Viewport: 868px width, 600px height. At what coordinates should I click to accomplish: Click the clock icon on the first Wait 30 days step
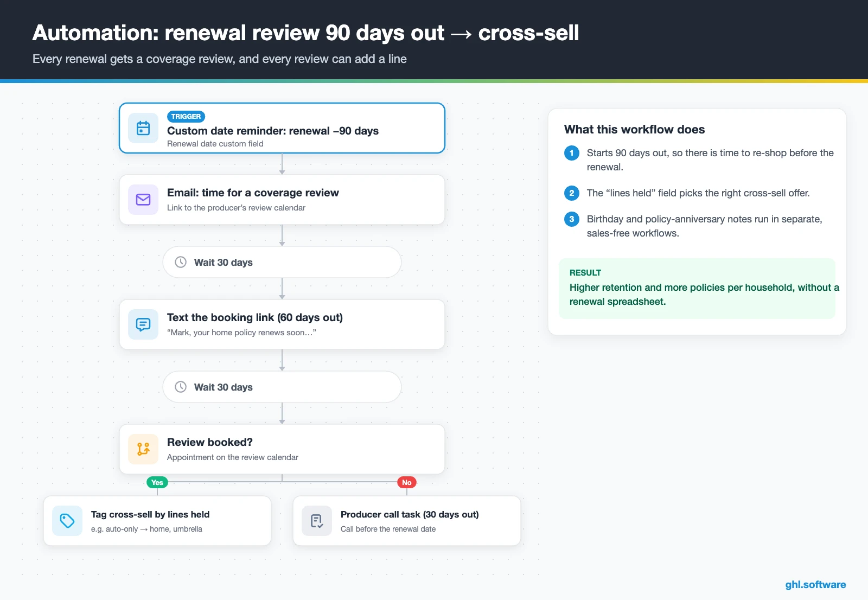click(181, 262)
